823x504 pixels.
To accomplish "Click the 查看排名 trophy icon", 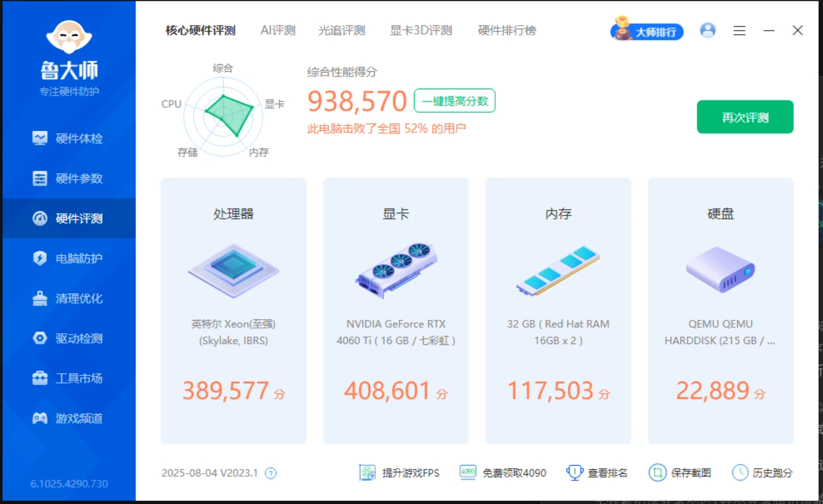I will click(574, 472).
